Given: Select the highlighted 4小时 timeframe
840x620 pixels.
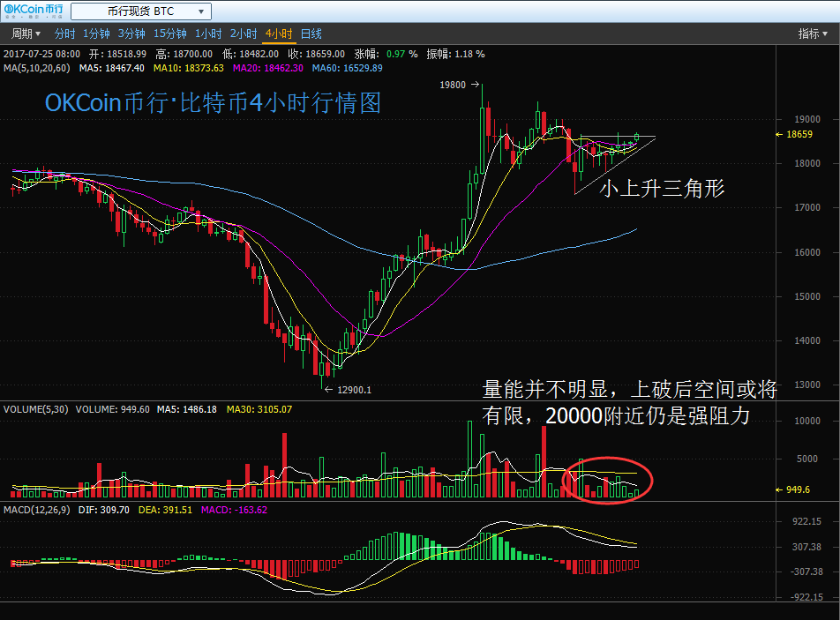Looking at the screenshot, I should pos(278,34).
